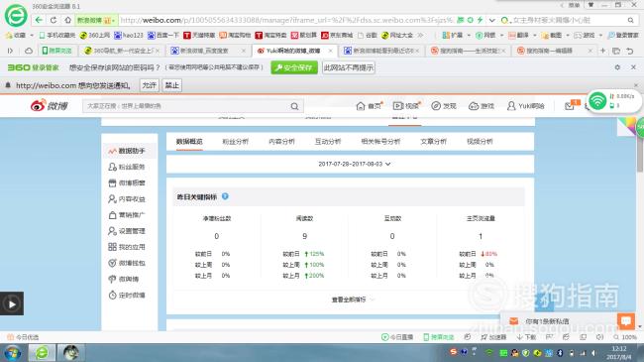
Task: Expand the address bar history dropdown arrow
Action: click(492, 20)
